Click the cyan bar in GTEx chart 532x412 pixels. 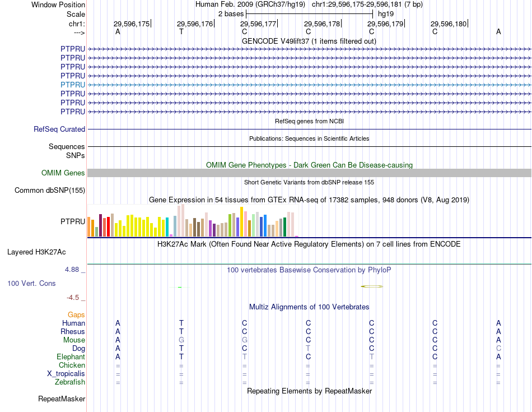pos(167,227)
